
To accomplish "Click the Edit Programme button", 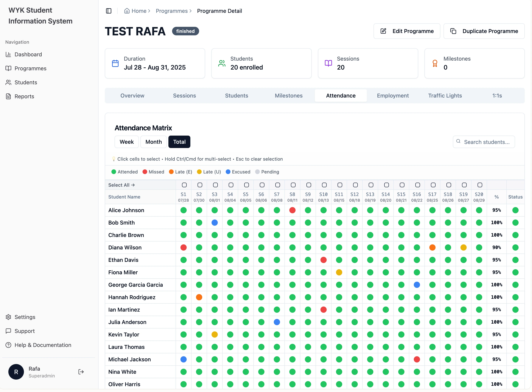I will pyautogui.click(x=407, y=31).
